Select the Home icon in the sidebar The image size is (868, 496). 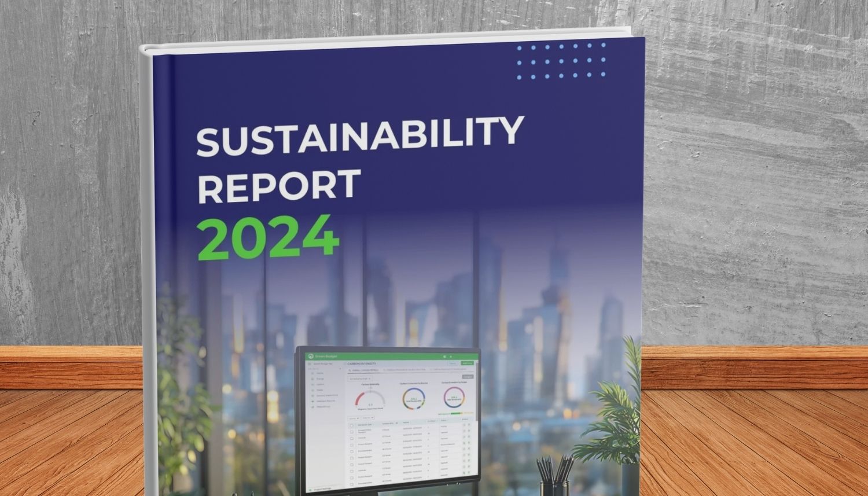(x=312, y=373)
